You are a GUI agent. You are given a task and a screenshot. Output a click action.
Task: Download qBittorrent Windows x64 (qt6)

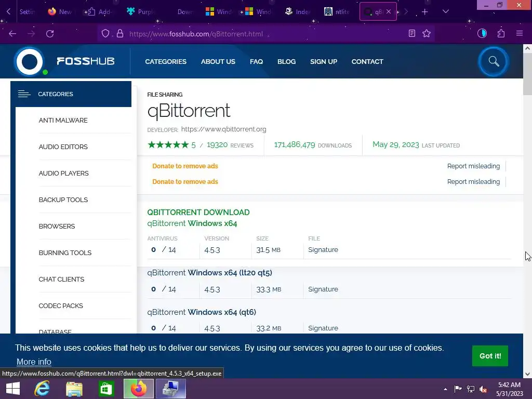click(202, 312)
